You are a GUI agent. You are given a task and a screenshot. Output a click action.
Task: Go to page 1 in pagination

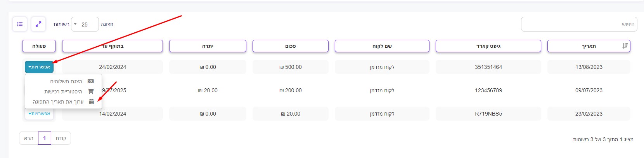45,138
